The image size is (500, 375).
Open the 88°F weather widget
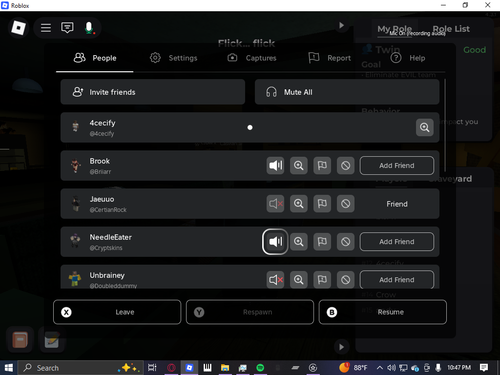pyautogui.click(x=353, y=368)
